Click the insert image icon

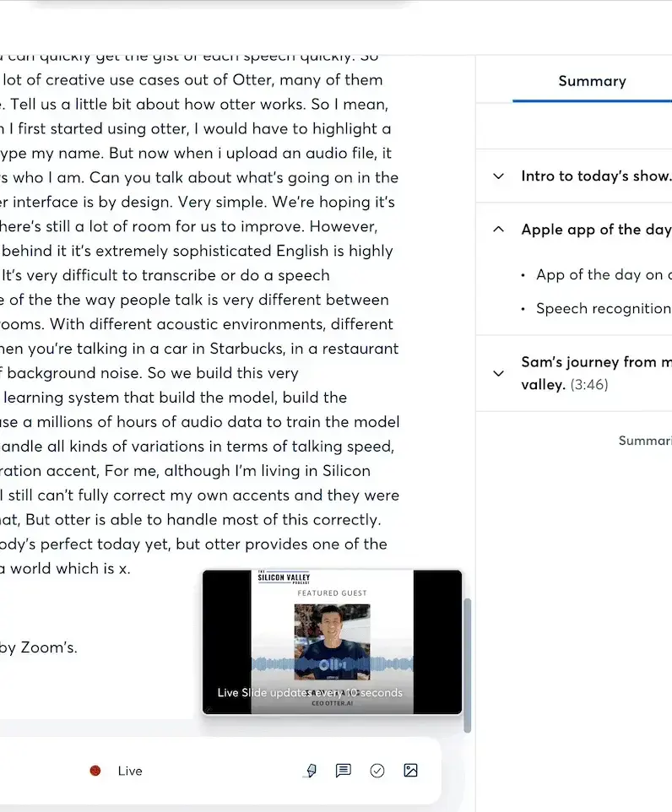point(410,771)
